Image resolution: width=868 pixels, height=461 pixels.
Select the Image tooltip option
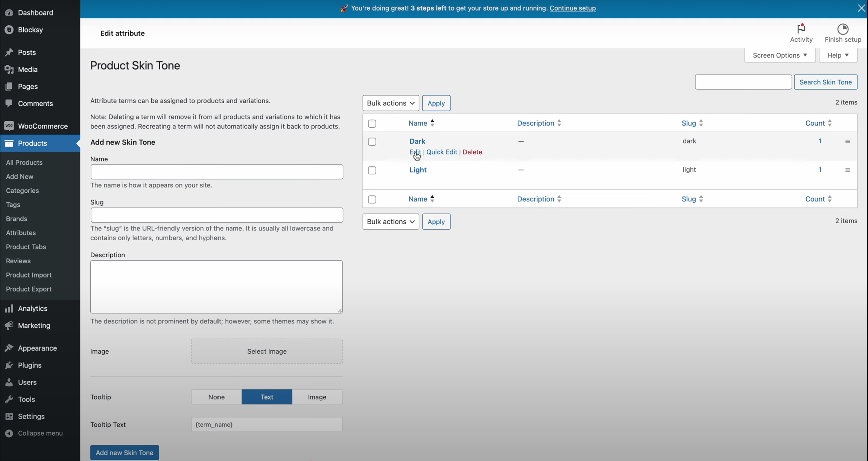(317, 397)
